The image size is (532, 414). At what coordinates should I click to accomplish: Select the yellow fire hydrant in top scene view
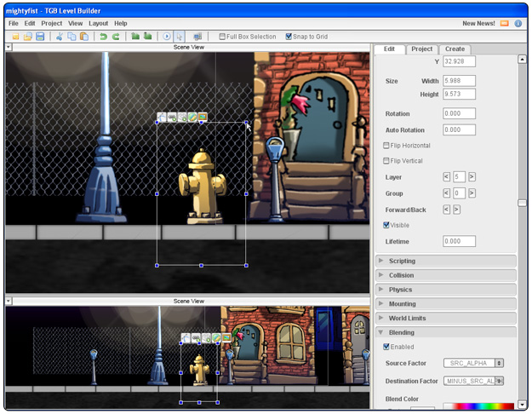203,187
